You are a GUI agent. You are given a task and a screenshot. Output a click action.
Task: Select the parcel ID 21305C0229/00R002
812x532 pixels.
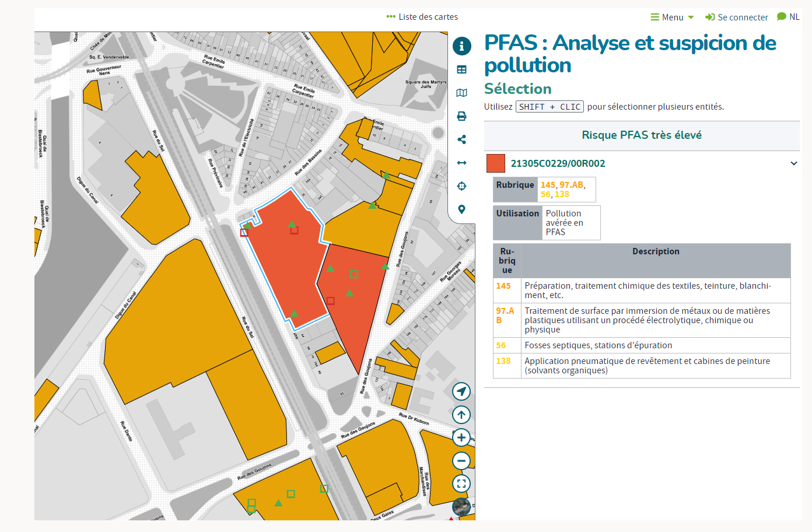(558, 163)
